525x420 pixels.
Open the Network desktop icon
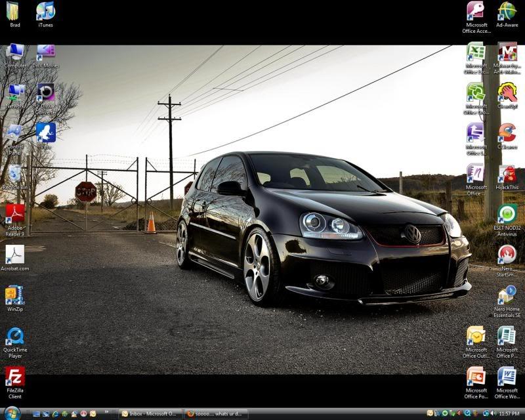point(14,96)
